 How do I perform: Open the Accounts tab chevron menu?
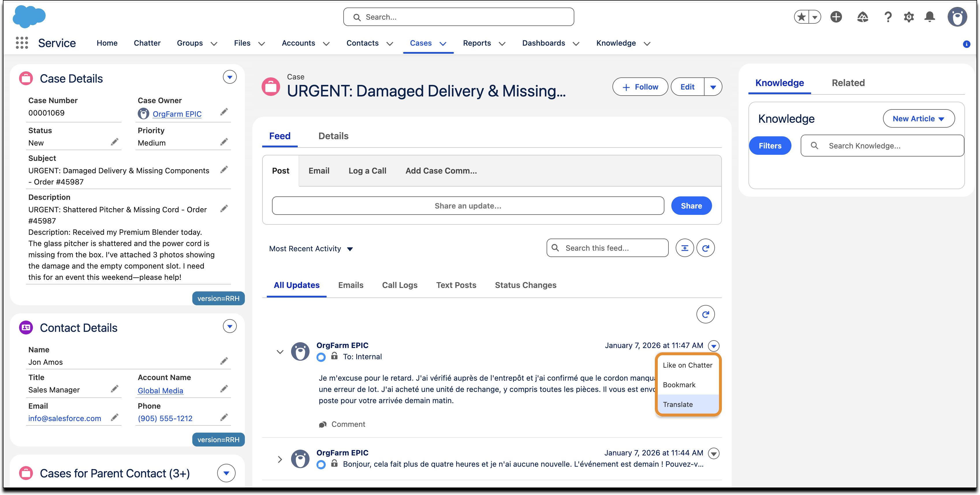pyautogui.click(x=326, y=44)
